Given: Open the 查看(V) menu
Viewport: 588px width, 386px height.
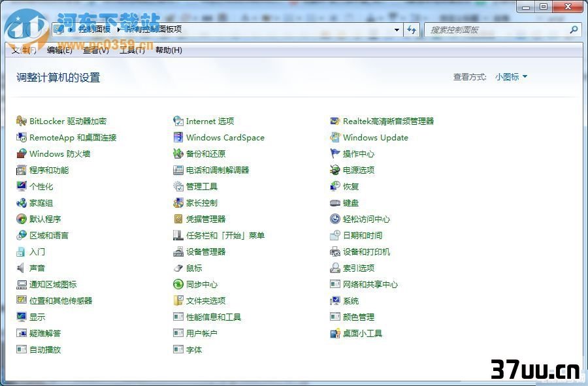Looking at the screenshot, I should (x=95, y=50).
